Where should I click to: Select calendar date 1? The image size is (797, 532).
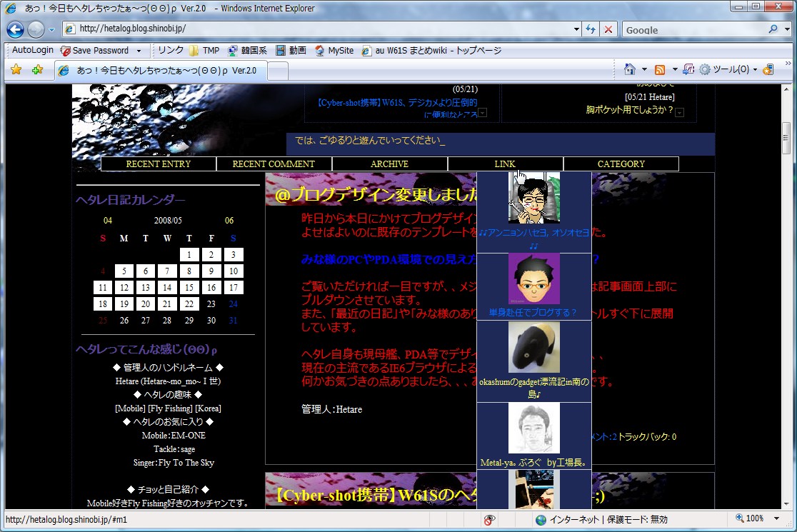[189, 254]
